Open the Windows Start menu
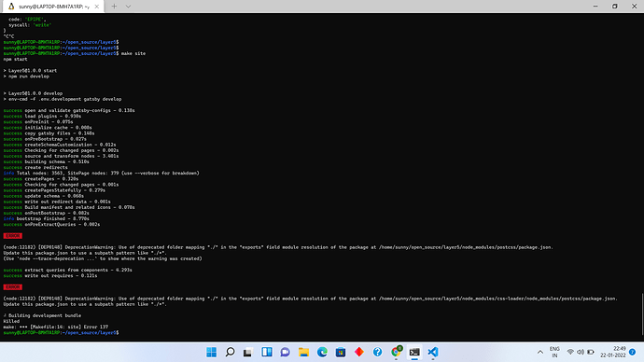This screenshot has width=644, height=362. (212, 352)
